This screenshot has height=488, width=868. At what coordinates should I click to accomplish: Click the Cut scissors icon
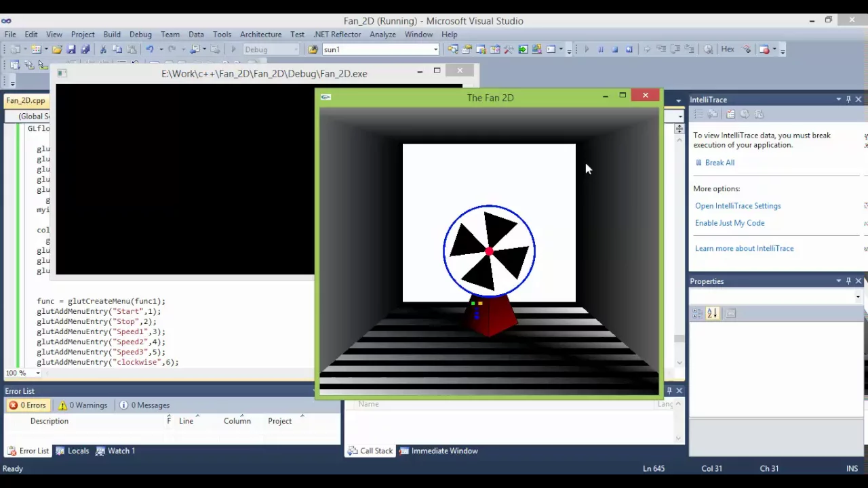[x=103, y=49]
